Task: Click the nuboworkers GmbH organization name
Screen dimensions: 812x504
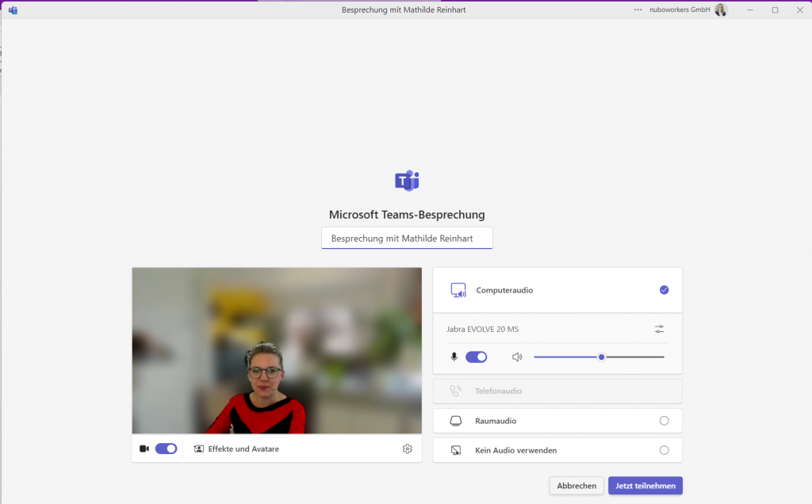Action: (x=680, y=10)
